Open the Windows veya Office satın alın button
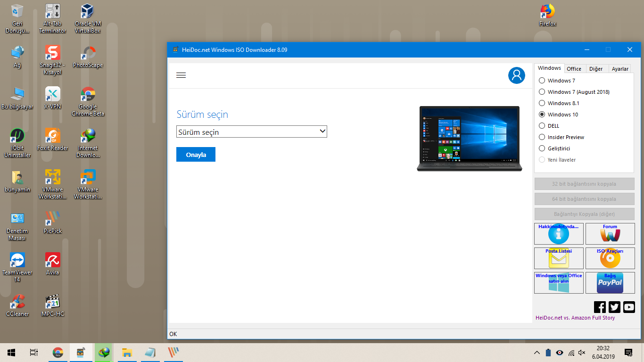 coord(559,282)
